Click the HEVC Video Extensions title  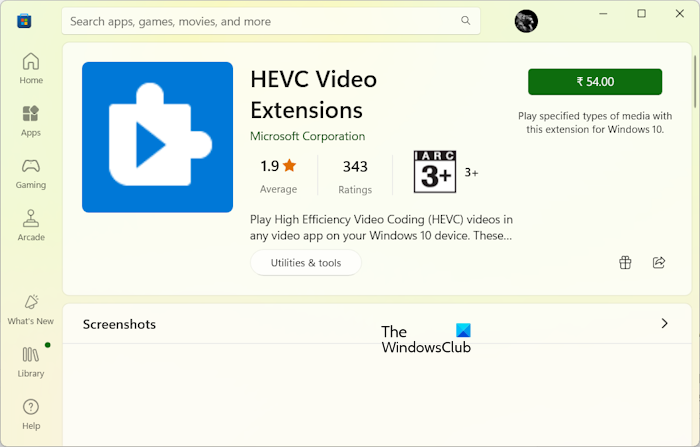click(313, 95)
